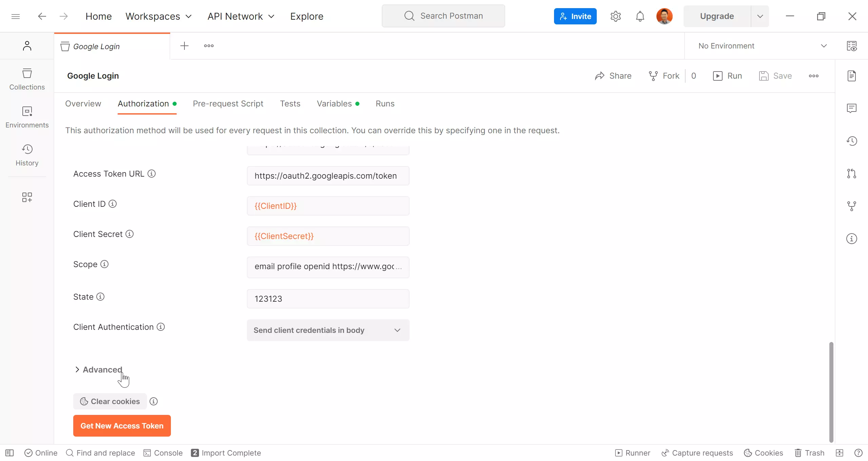
Task: Open pull requests icon in right sidebar
Action: click(851, 174)
